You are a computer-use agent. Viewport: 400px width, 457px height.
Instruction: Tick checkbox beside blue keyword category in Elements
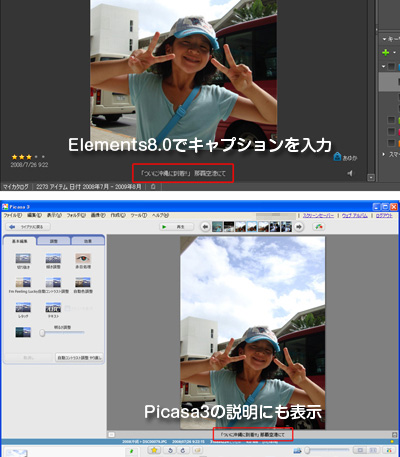tap(391, 66)
